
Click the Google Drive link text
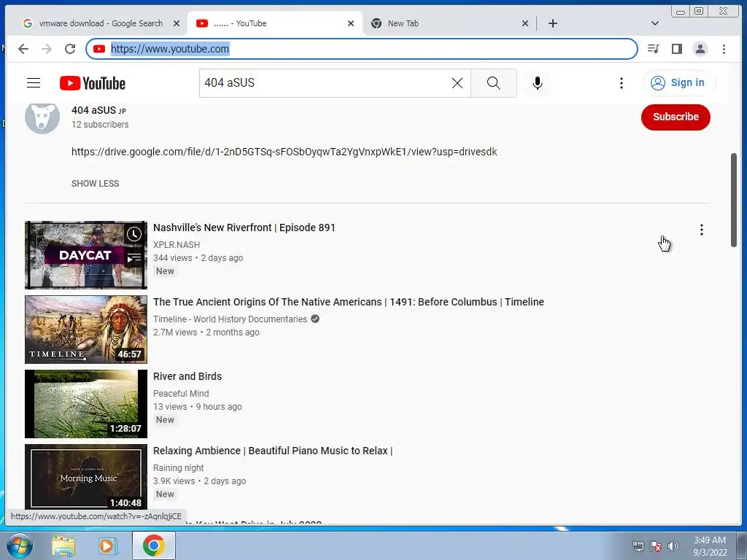coord(285,152)
